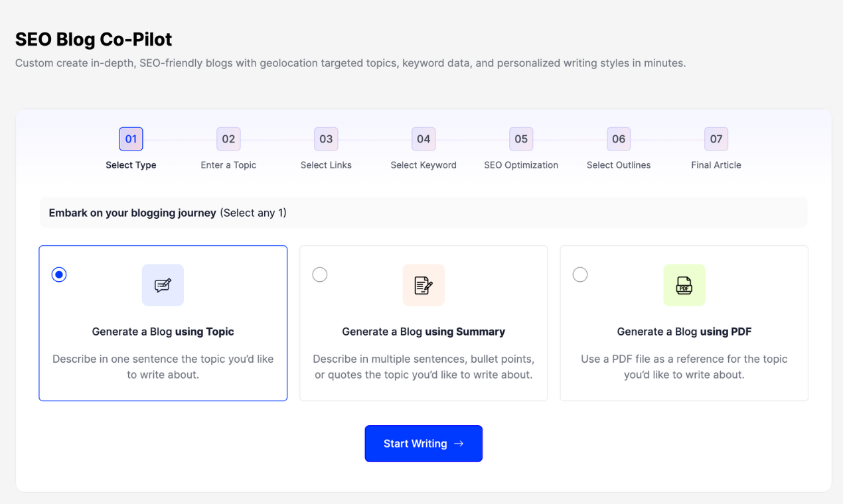Click the Topic chat-pencil icon
843x504 pixels.
coord(163,285)
